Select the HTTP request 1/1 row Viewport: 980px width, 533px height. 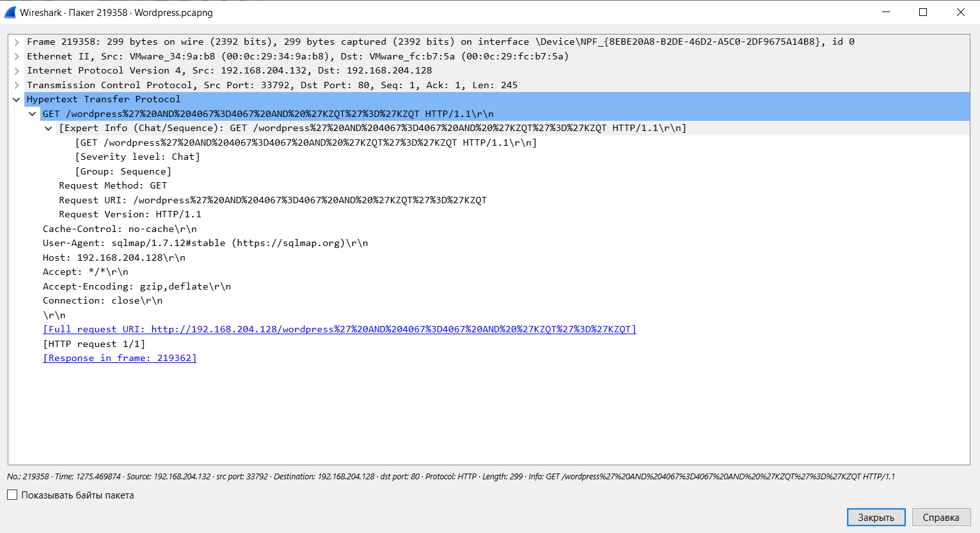click(94, 344)
